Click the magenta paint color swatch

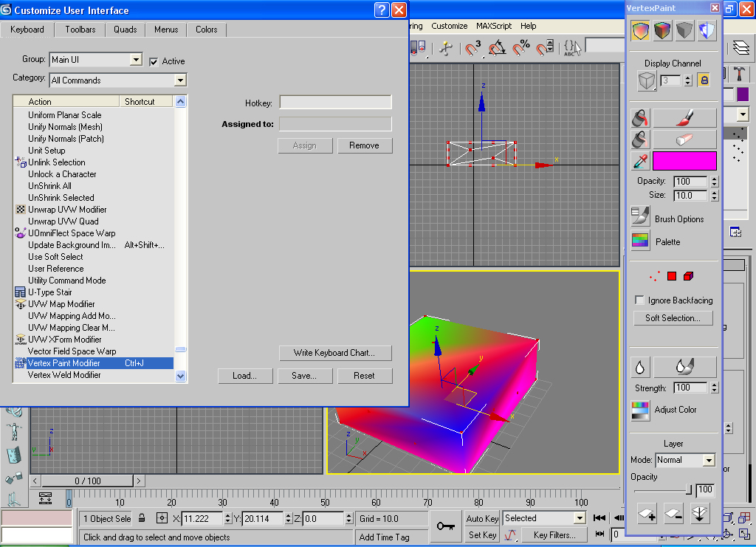pos(684,161)
